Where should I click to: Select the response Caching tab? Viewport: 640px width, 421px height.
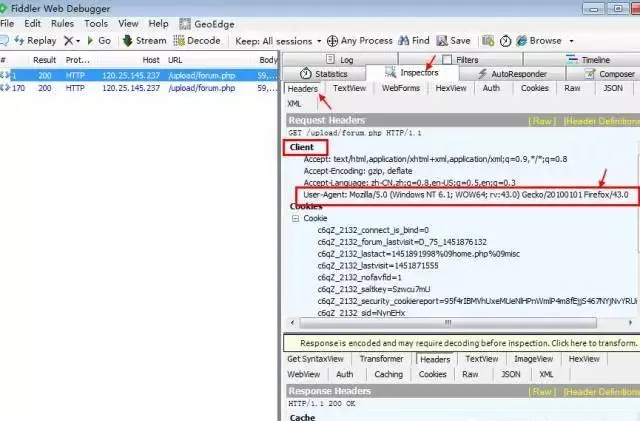(x=389, y=374)
